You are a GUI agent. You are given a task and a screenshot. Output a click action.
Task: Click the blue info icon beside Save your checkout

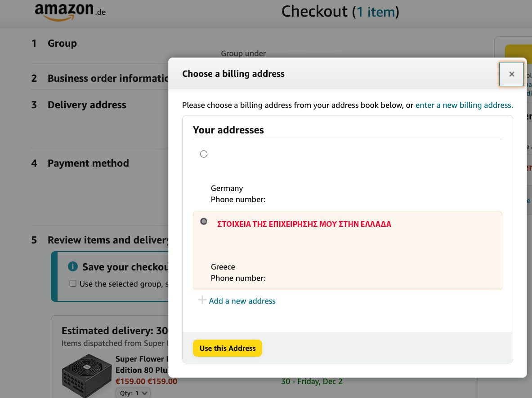click(72, 266)
